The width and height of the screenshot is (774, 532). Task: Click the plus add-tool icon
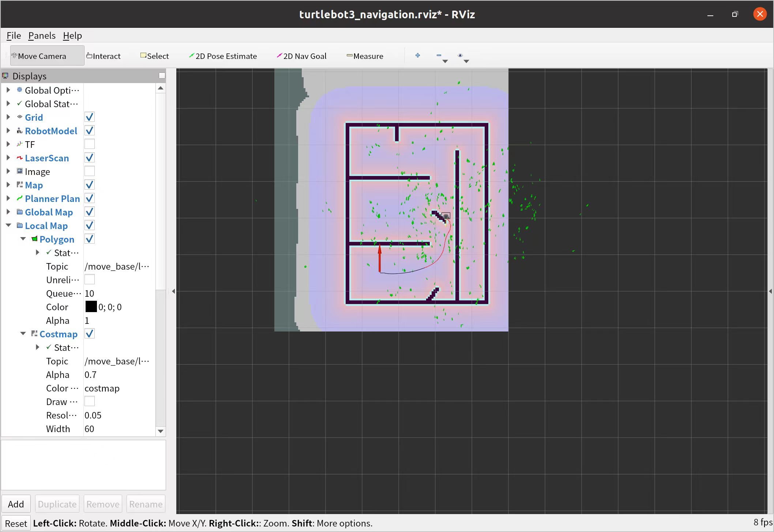click(417, 56)
